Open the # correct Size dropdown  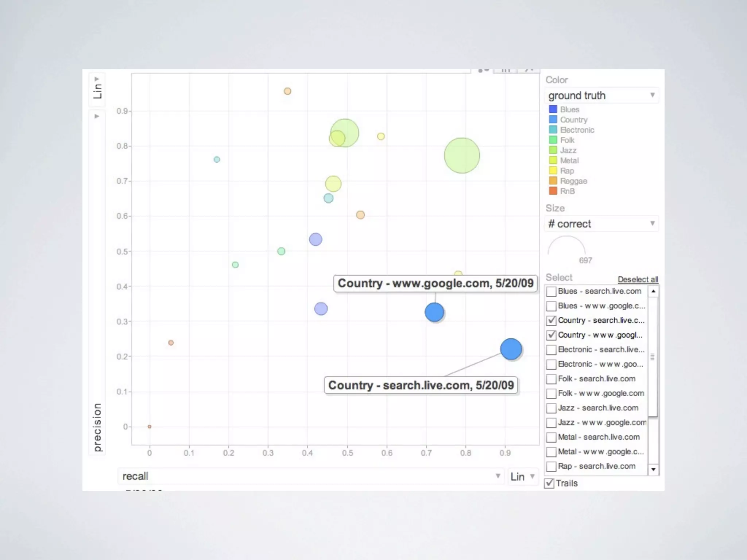pos(602,224)
